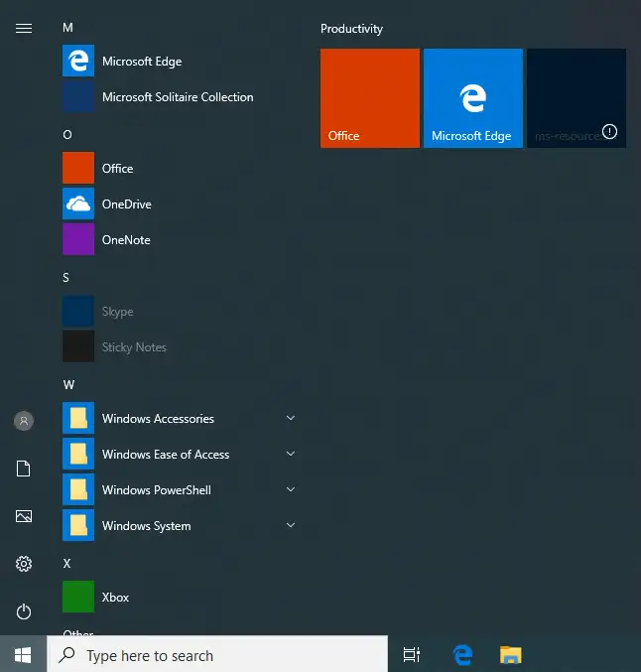This screenshot has width=641, height=672.
Task: Open the OneNote purple icon entry
Action: [180, 239]
